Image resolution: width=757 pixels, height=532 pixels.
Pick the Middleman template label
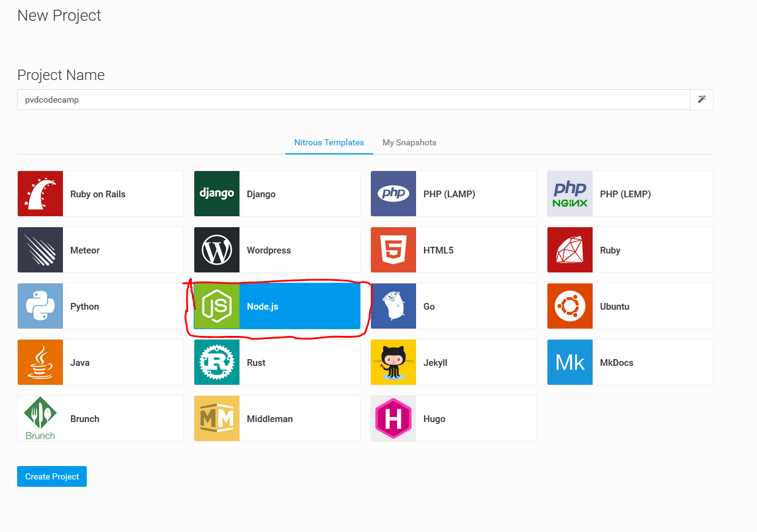269,419
